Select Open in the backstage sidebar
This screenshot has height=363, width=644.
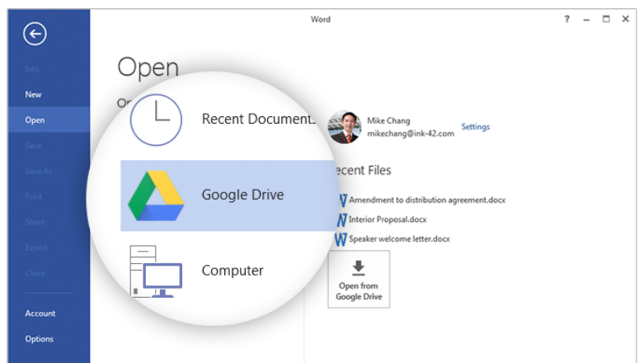click(x=49, y=120)
